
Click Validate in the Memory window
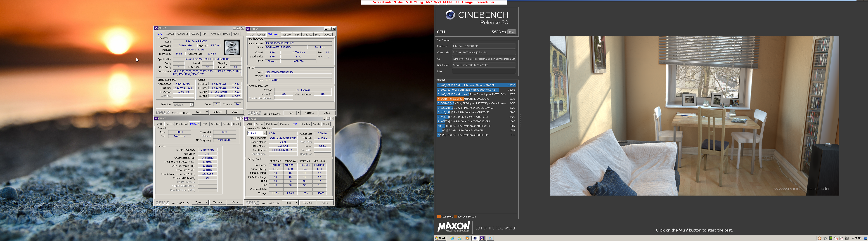218,203
